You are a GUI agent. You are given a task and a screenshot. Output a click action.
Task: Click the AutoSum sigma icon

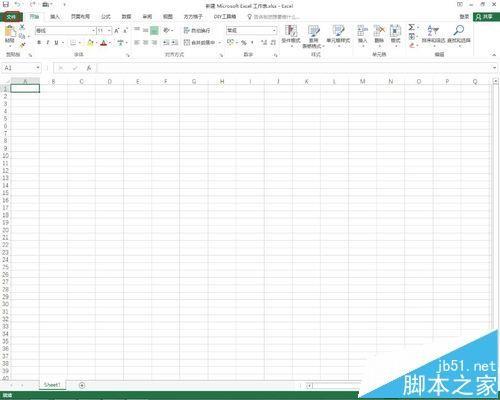click(x=412, y=27)
